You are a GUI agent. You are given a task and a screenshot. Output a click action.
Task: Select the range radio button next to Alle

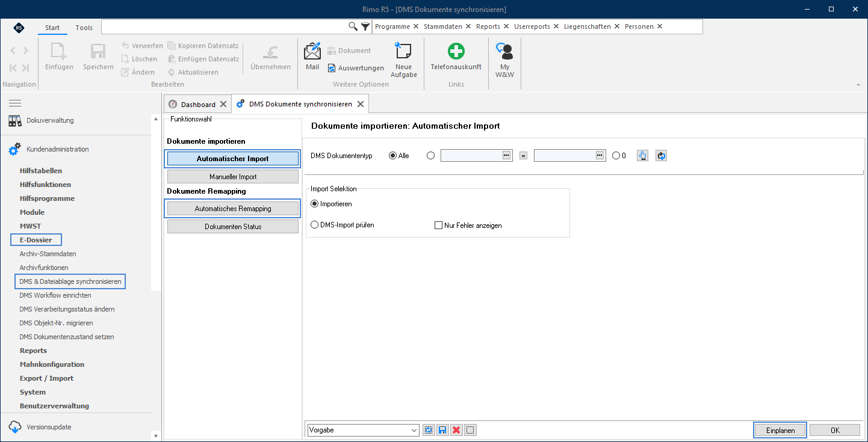(430, 155)
